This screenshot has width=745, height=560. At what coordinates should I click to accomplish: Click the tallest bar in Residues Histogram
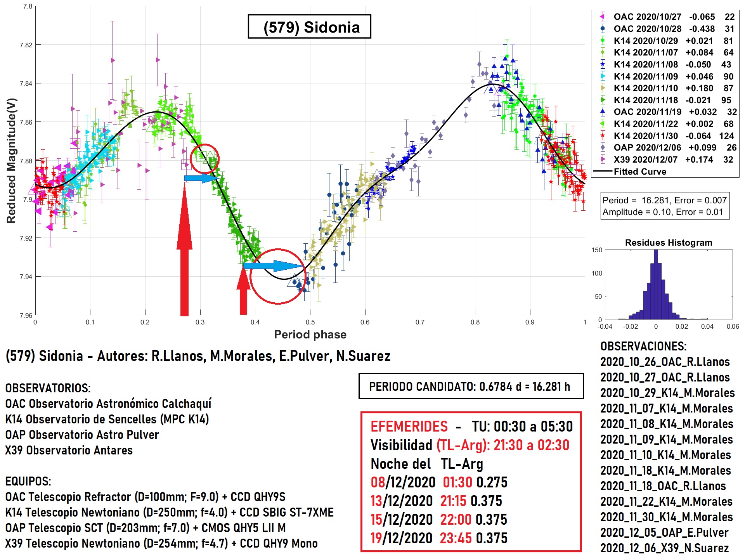[x=656, y=284]
